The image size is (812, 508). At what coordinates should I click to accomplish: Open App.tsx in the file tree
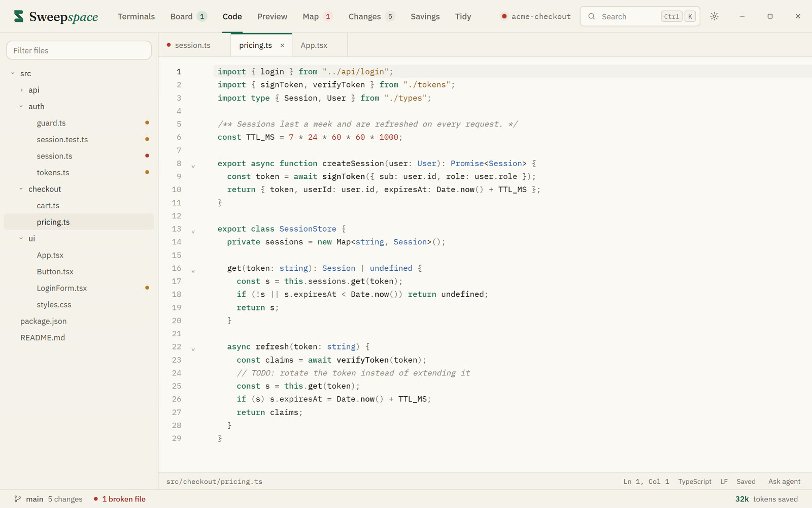79,255
